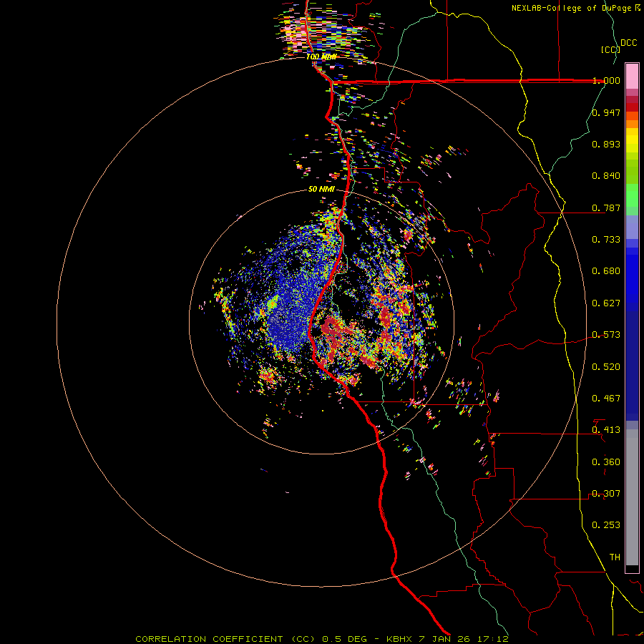The height and width of the screenshot is (644, 644).
Task: Click the 0.893 scale label
Action: coord(606,144)
